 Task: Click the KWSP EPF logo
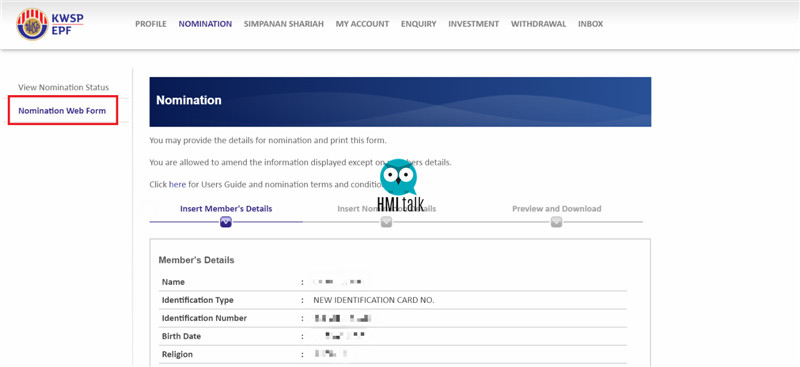[49, 24]
